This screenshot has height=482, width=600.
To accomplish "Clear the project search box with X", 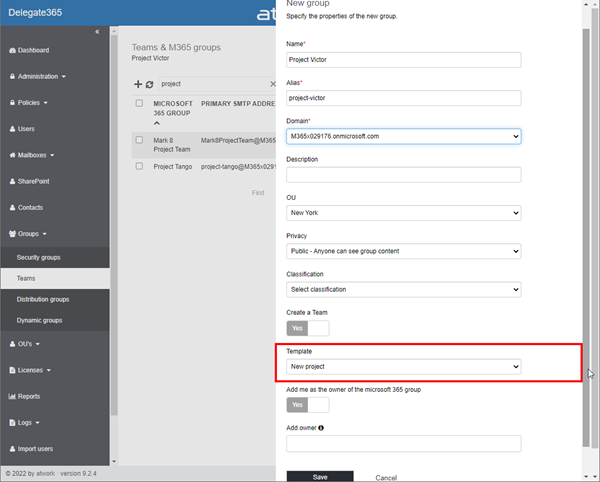I will pos(273,85).
